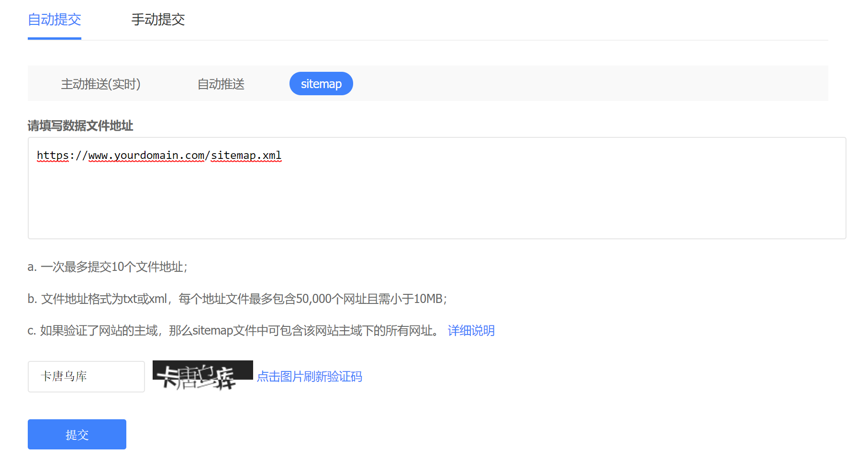Click the blue 提交 button to submit sitemap
The height and width of the screenshot is (459, 868).
[77, 434]
